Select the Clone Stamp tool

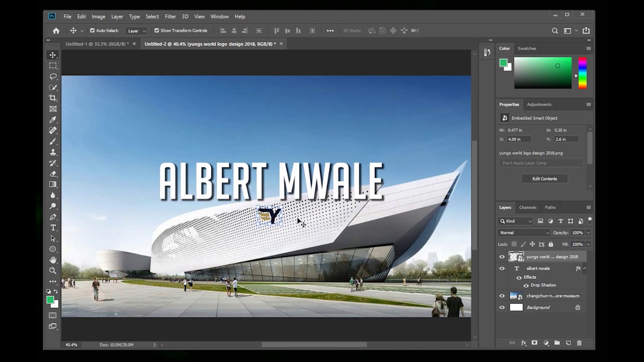point(53,152)
